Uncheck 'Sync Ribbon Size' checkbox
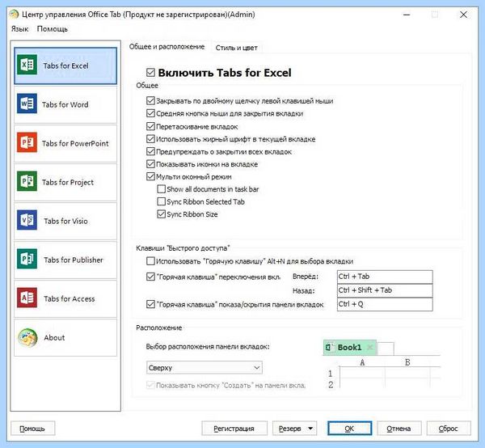The width and height of the screenshot is (485, 448). (162, 214)
